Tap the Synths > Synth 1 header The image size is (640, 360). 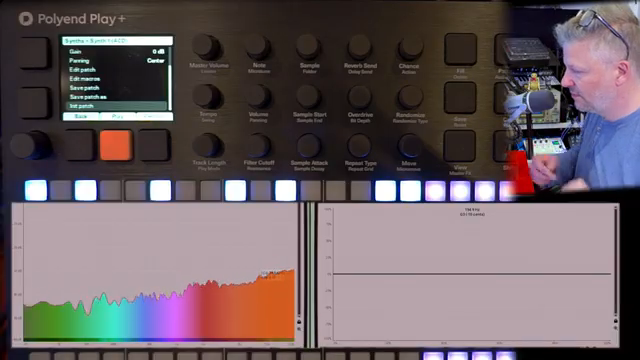[x=117, y=41]
